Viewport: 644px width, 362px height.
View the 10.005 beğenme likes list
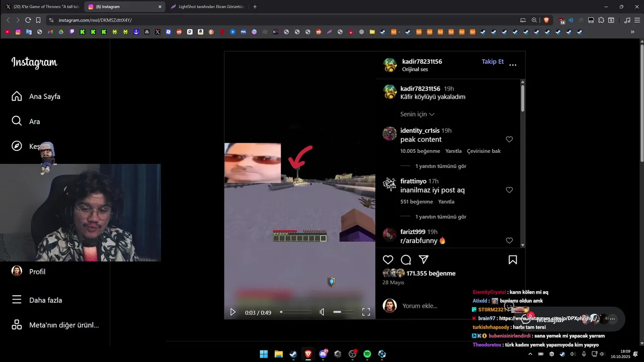coord(420,151)
